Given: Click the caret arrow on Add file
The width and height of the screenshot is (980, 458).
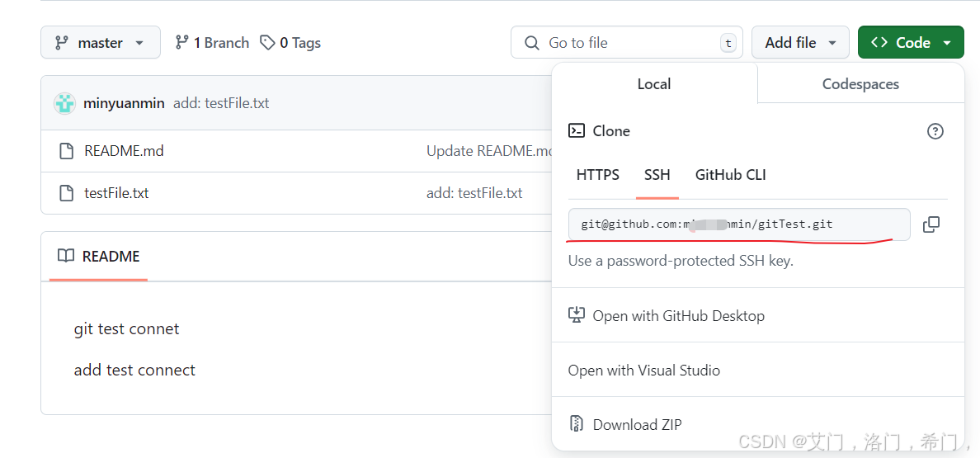Looking at the screenshot, I should click(x=832, y=43).
